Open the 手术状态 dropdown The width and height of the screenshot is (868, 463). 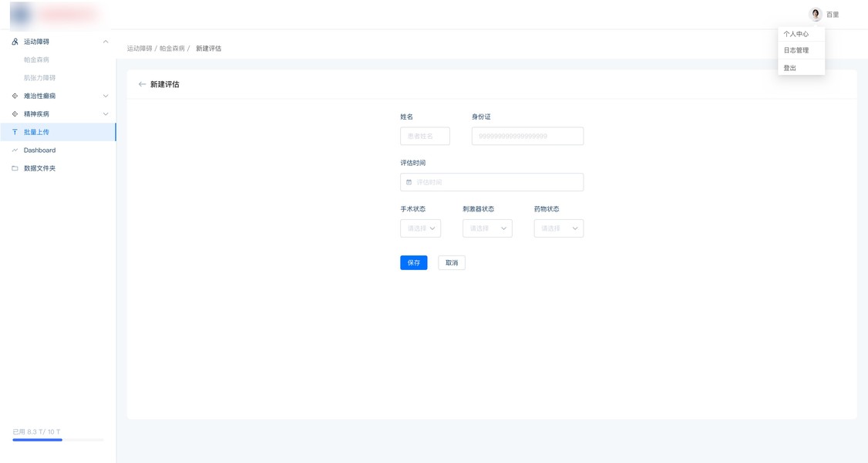click(x=421, y=228)
